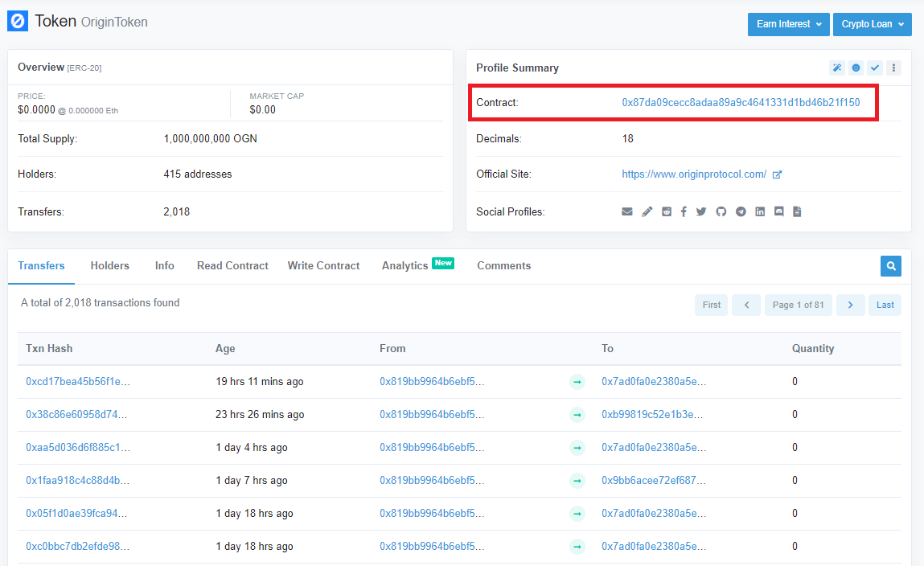Open the Info tab
The image size is (924, 566).
tap(164, 265)
